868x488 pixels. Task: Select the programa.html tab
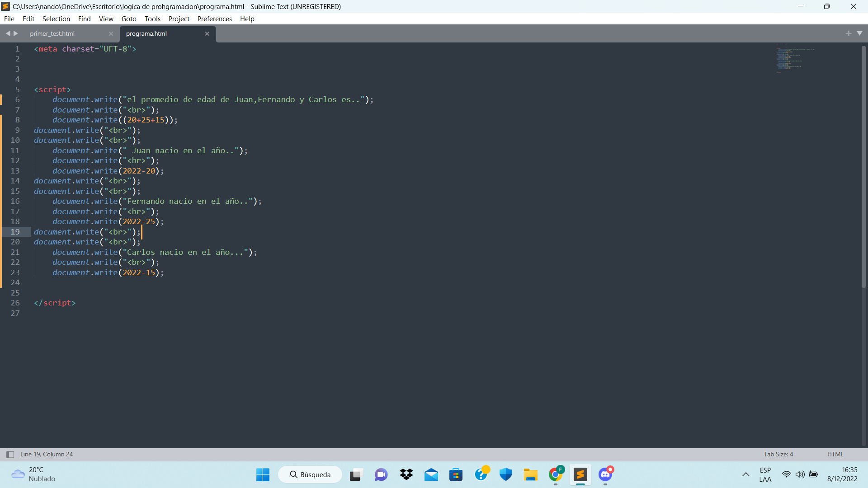[146, 33]
